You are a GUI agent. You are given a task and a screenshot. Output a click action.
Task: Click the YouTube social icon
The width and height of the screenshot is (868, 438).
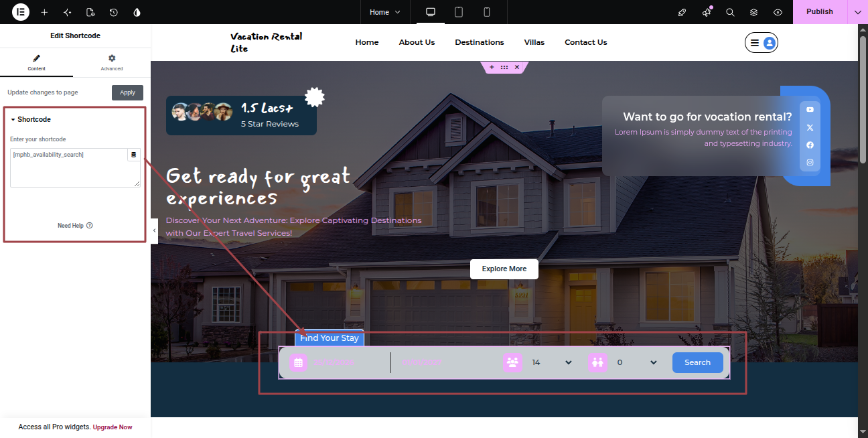pyautogui.click(x=810, y=109)
